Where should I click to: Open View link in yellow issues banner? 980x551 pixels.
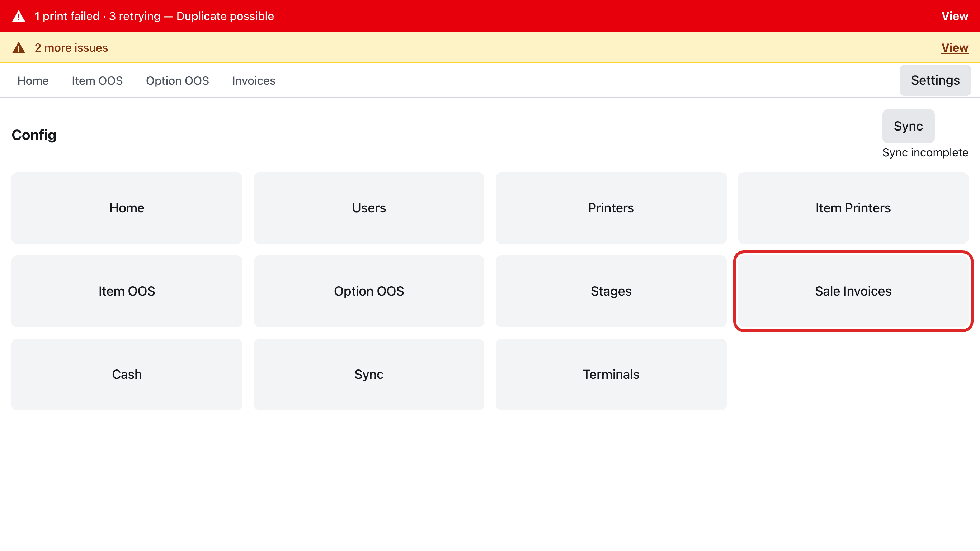pos(955,48)
